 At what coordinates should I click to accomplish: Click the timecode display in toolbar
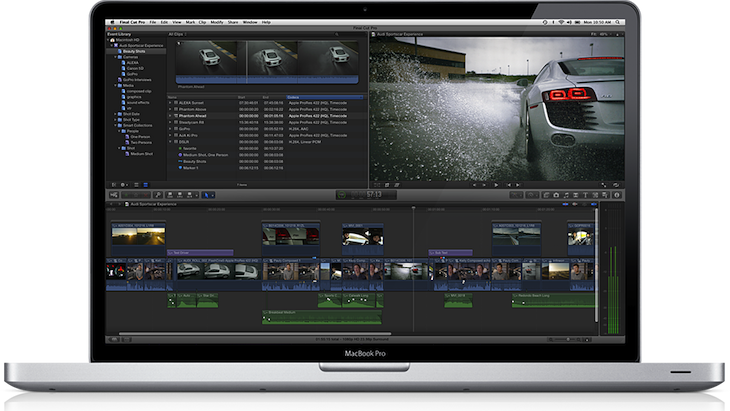click(366, 195)
